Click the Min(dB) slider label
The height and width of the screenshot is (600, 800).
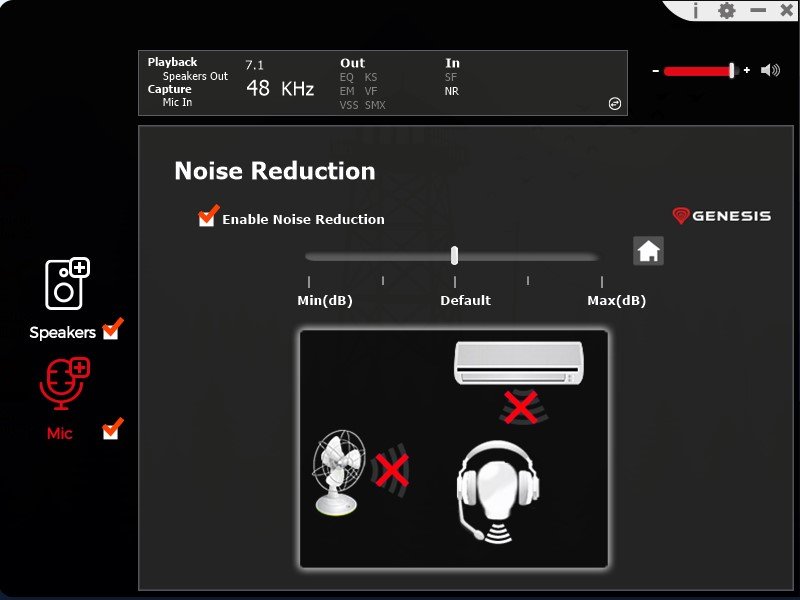tap(325, 300)
